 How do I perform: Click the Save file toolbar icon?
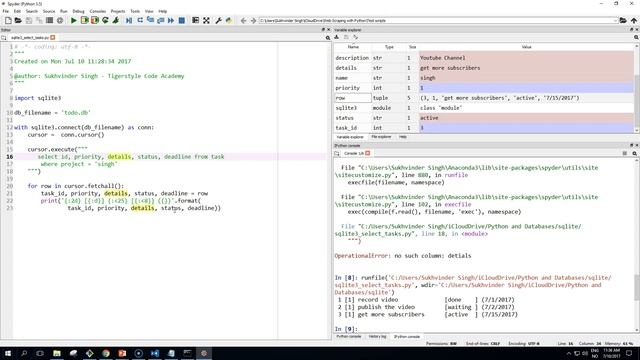click(29, 20)
